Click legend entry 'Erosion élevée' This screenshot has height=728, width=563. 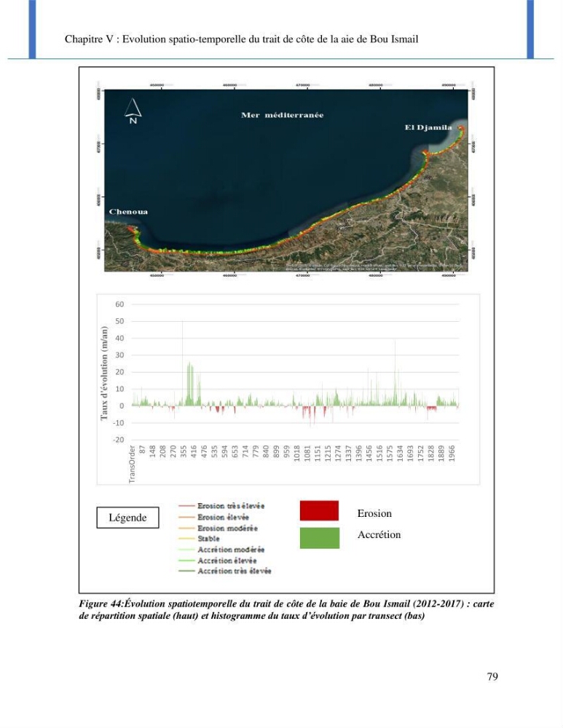pos(224,517)
